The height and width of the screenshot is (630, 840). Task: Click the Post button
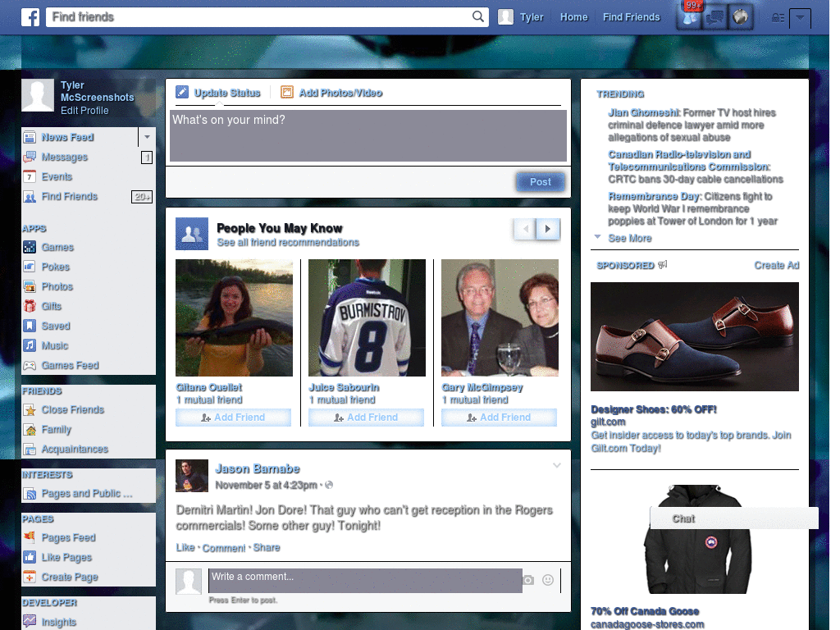pos(541,182)
